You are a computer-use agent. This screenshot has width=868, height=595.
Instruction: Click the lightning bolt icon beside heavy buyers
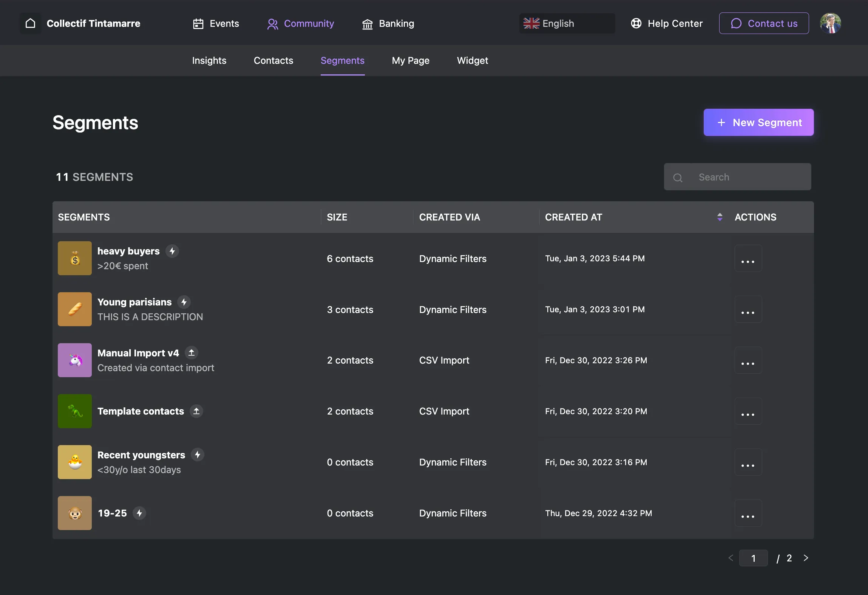[172, 251]
